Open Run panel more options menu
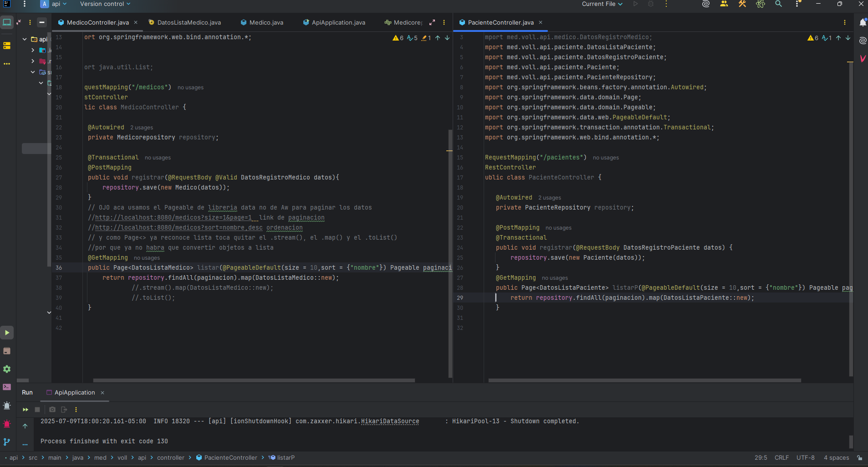The width and height of the screenshot is (868, 467). tap(76, 410)
